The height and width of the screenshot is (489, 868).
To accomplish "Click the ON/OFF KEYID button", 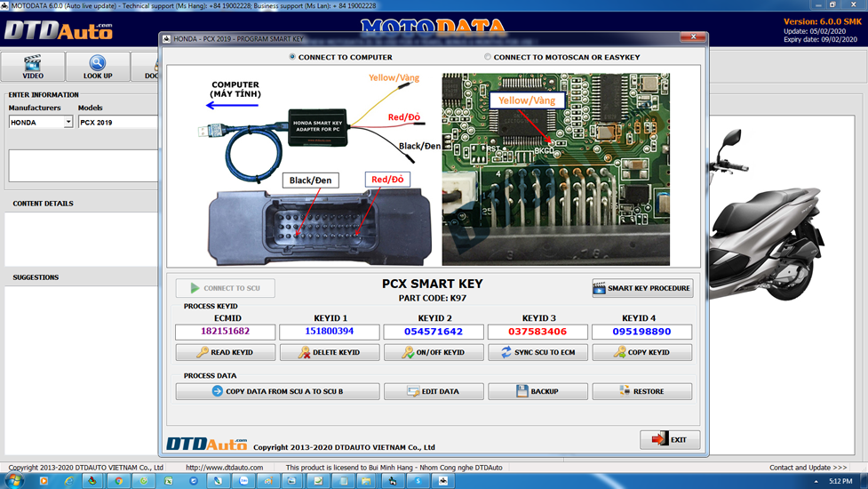I will pyautogui.click(x=434, y=352).
